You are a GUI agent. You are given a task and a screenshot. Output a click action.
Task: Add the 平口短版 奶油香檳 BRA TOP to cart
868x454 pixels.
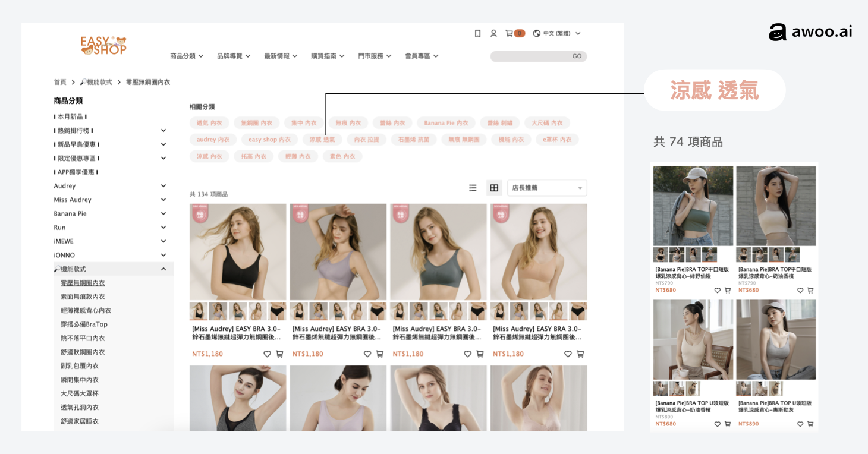pos(810,291)
